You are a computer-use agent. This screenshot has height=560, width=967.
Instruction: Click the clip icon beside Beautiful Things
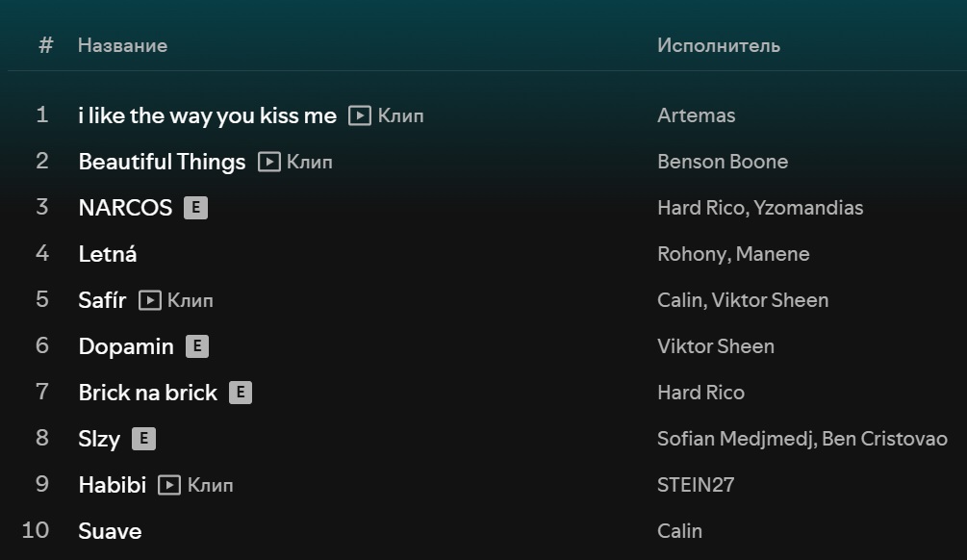(x=268, y=162)
